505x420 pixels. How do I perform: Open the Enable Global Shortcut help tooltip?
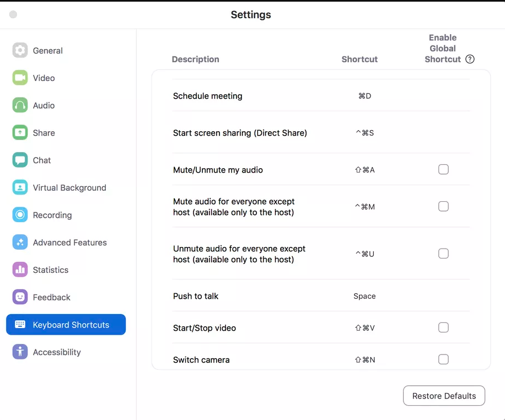click(x=470, y=59)
